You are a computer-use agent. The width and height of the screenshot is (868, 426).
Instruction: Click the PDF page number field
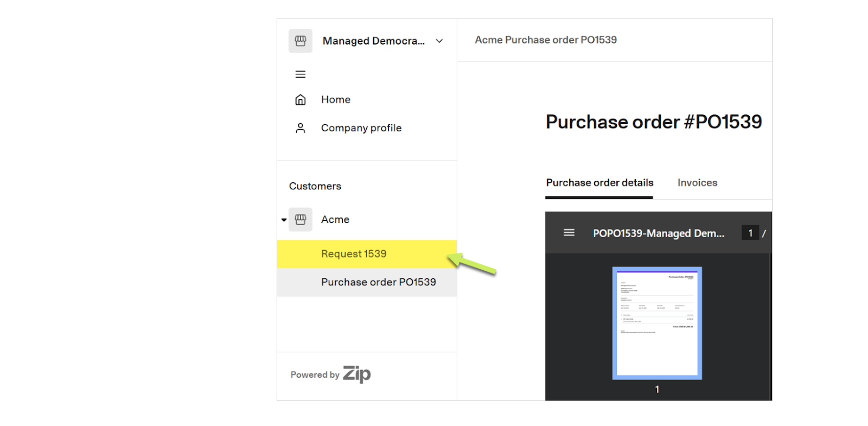coord(750,233)
